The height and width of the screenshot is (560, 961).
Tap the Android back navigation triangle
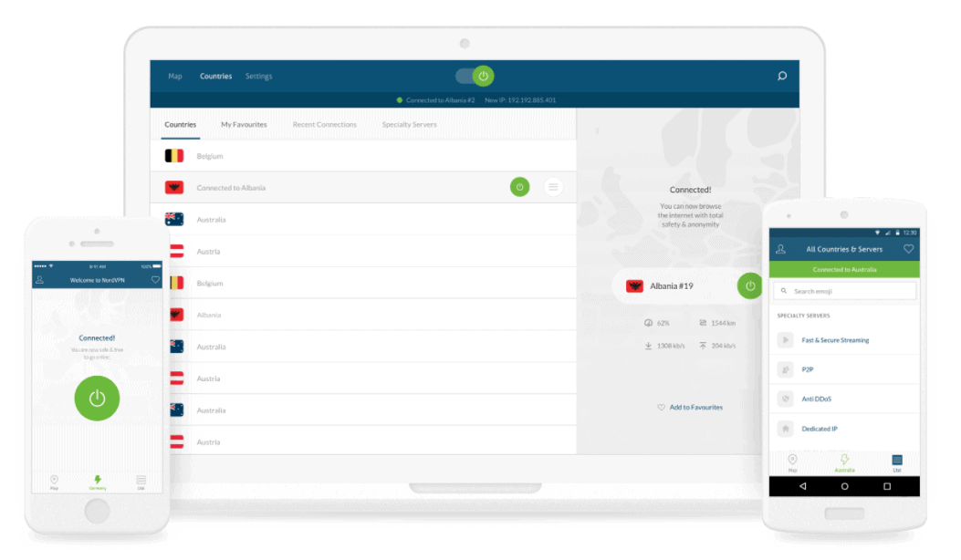pyautogui.click(x=803, y=487)
